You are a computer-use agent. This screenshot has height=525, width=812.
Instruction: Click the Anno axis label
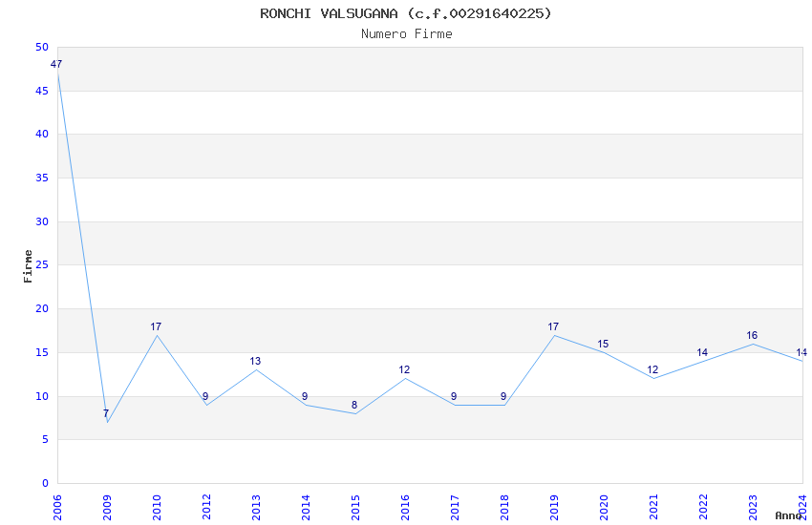[788, 515]
